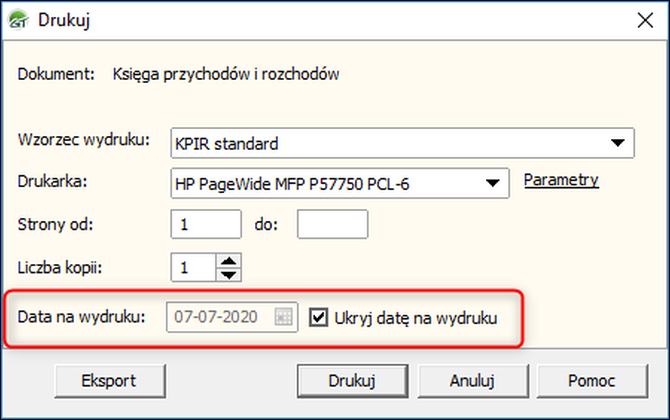Cancel the dialog with 'Anuluj'

click(x=473, y=381)
